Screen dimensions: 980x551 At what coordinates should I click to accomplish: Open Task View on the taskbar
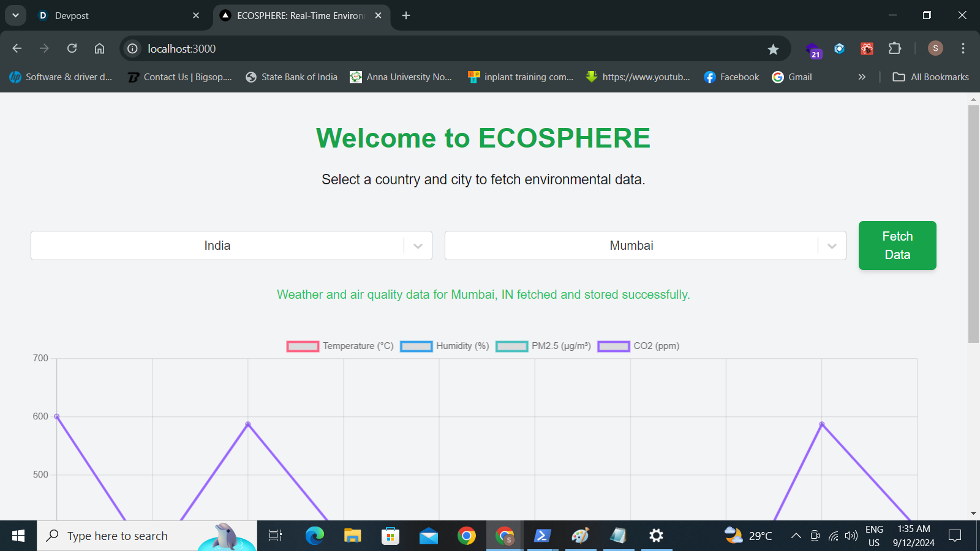click(276, 536)
